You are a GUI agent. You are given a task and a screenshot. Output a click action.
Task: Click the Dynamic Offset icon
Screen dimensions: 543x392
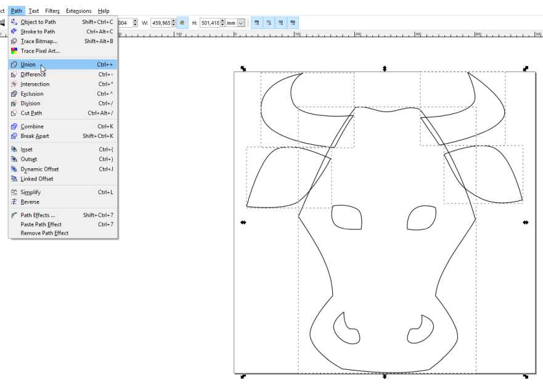(x=14, y=169)
